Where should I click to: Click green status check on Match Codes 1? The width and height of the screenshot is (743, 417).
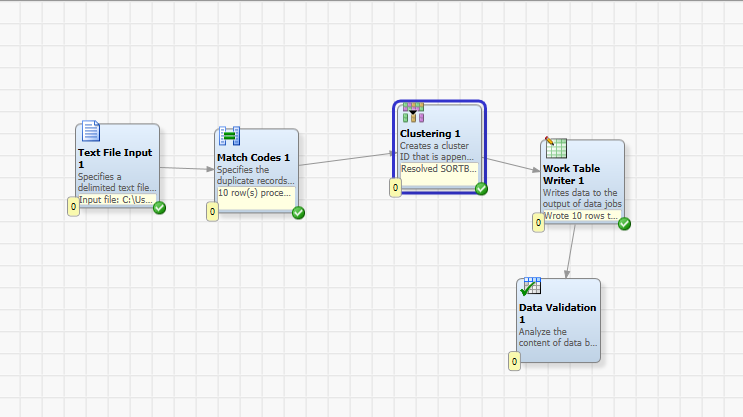point(298,213)
